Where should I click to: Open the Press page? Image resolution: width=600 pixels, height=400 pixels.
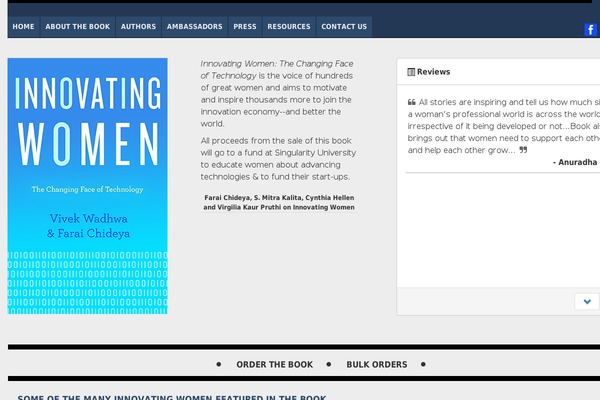[x=245, y=27]
